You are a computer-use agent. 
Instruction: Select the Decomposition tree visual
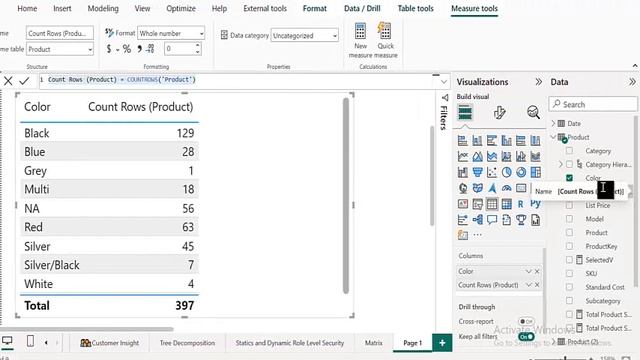477,220
